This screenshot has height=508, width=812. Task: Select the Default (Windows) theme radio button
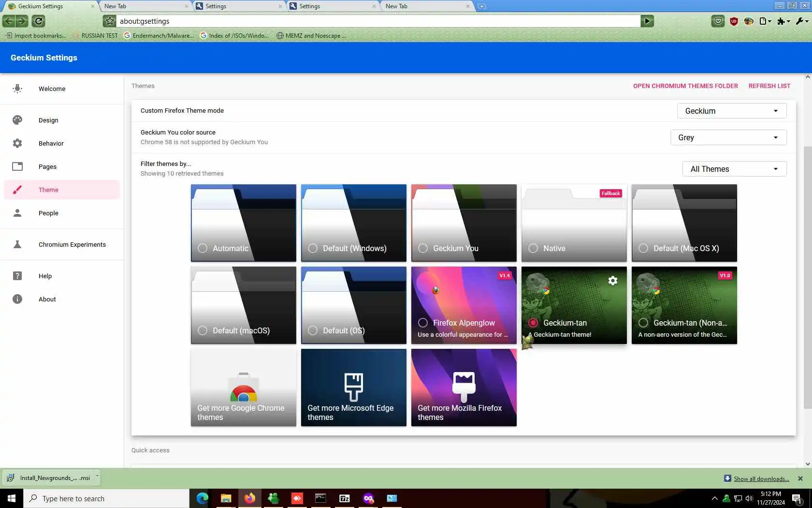[x=313, y=248]
